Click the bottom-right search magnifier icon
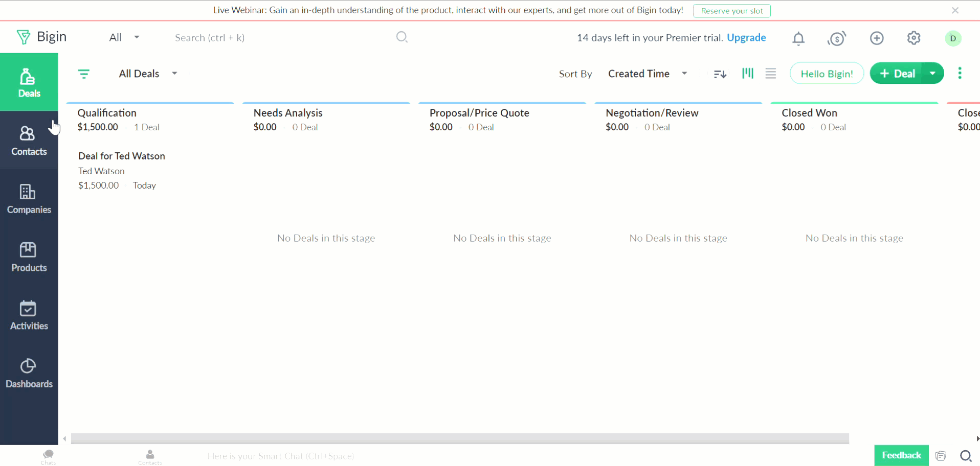The image size is (980, 466). pyautogui.click(x=966, y=456)
